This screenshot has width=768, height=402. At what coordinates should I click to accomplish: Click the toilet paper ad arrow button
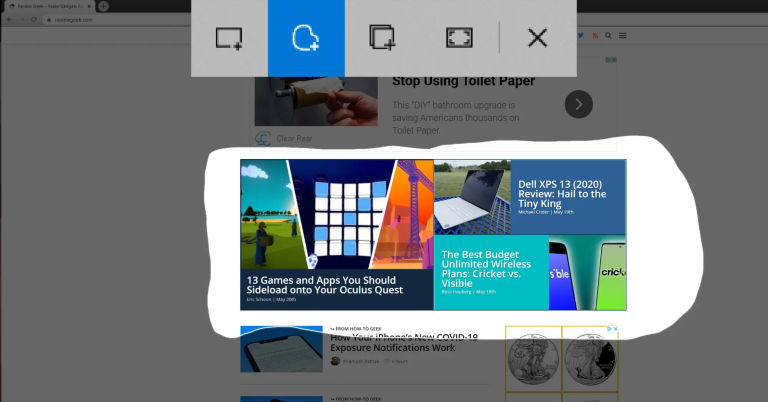pyautogui.click(x=578, y=104)
